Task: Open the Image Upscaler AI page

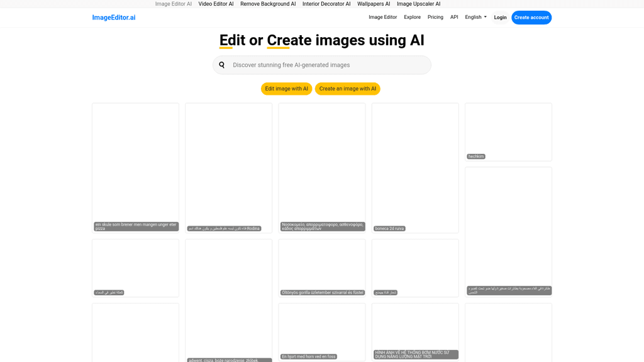Action: click(418, 4)
